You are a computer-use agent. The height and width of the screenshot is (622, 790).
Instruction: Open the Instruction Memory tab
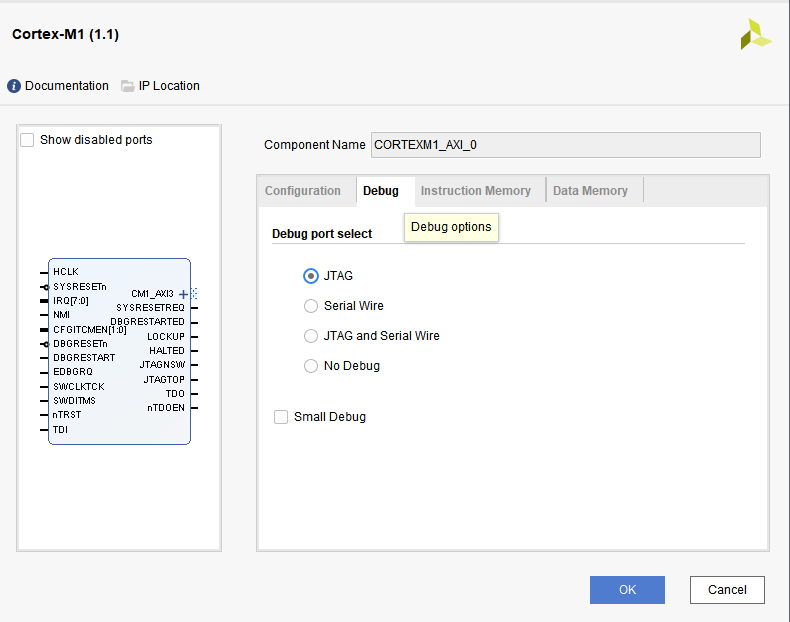point(476,191)
